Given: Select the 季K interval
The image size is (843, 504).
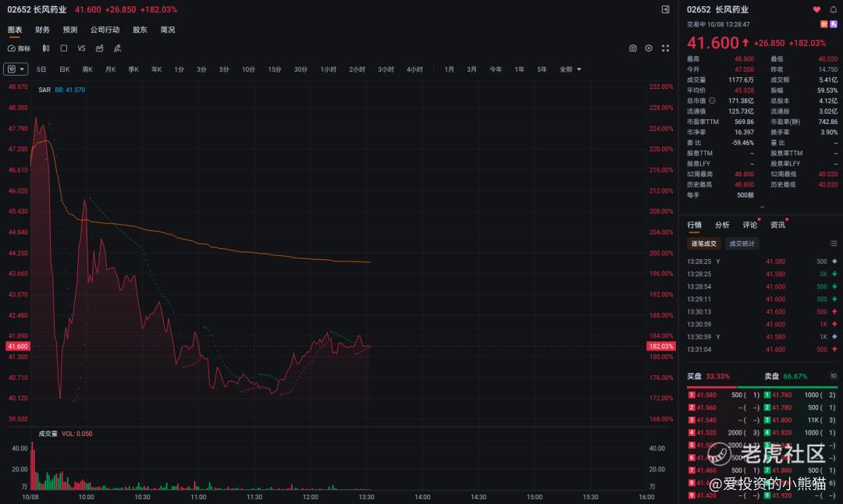Looking at the screenshot, I should (x=134, y=69).
